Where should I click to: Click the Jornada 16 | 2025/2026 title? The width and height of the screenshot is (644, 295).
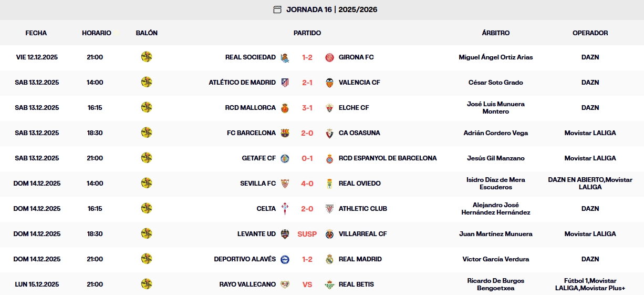point(331,9)
